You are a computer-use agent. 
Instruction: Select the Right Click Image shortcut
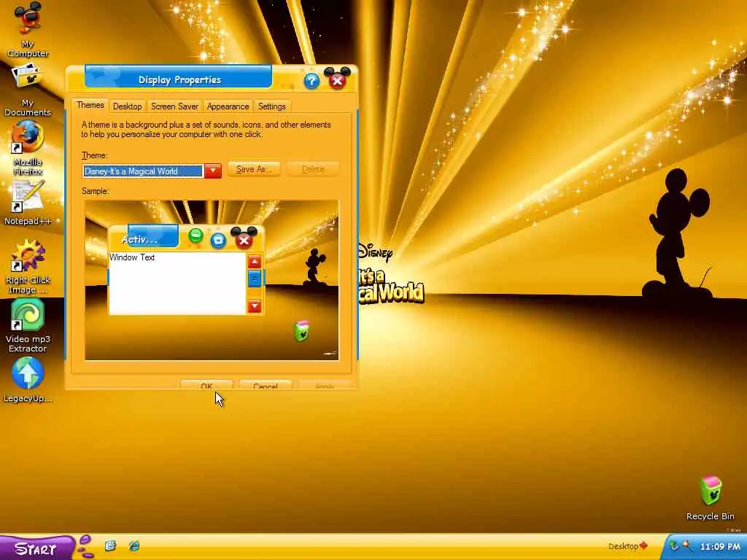click(x=28, y=267)
